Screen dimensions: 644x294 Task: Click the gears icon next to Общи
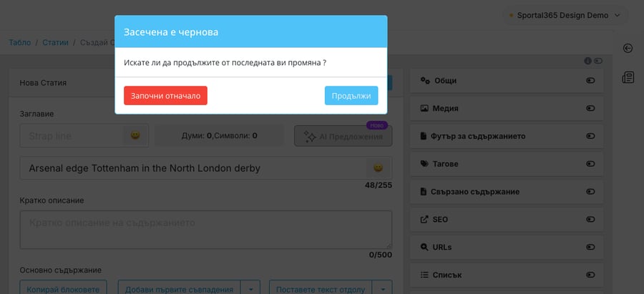coord(425,81)
